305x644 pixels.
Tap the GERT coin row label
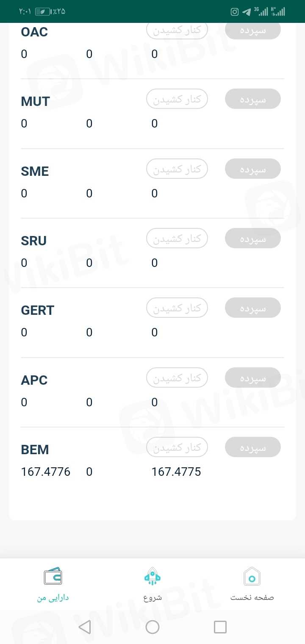tap(38, 310)
